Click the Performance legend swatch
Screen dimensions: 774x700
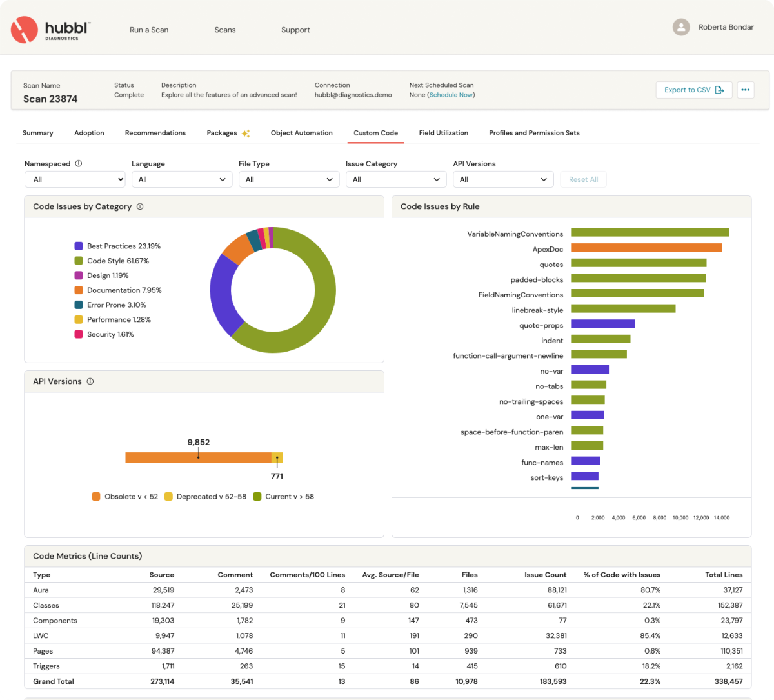pyautogui.click(x=79, y=319)
